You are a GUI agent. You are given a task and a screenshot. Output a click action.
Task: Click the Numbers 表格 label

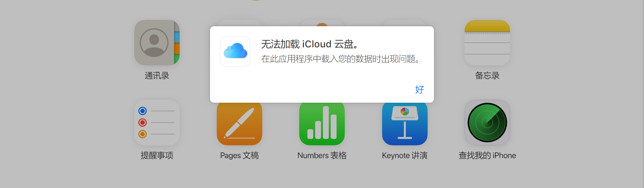tap(322, 155)
